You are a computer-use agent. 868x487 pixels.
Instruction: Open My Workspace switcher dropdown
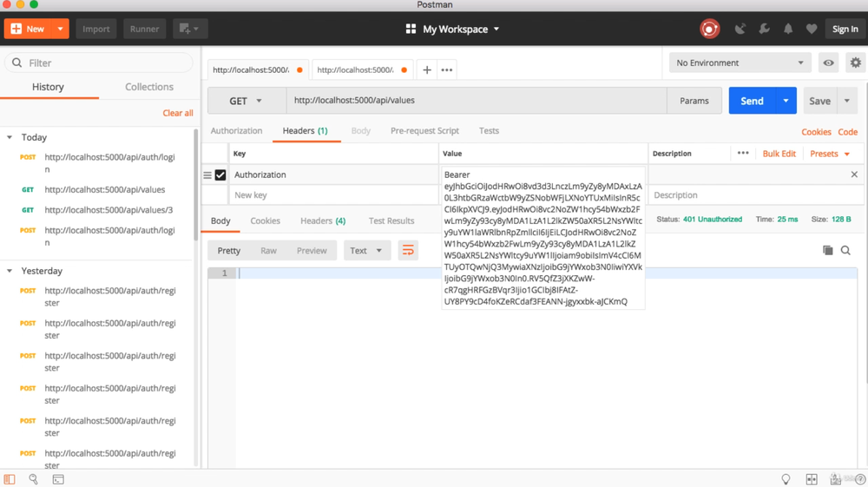[x=452, y=29]
